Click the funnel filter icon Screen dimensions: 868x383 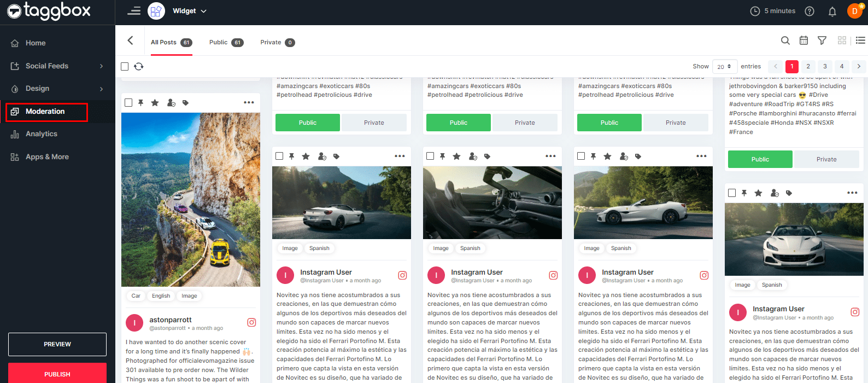[822, 40]
